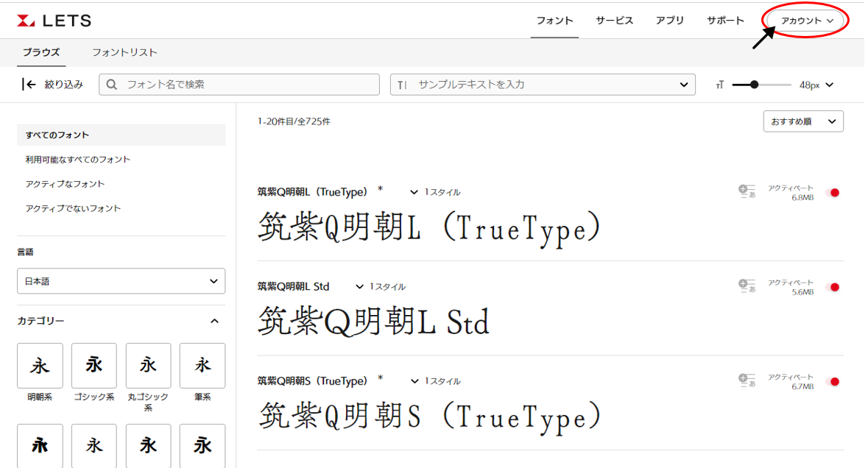The width and height of the screenshot is (868, 468).
Task: Click the 言語 section label
Action: point(26,252)
